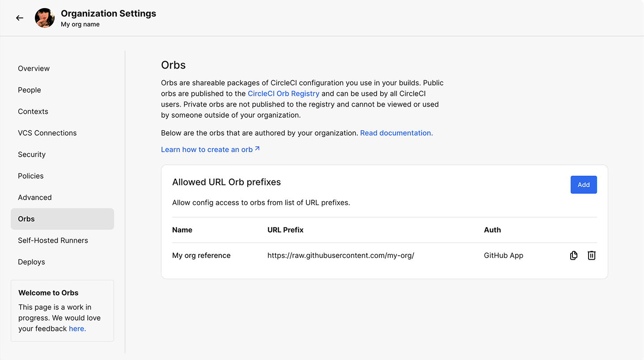Copy the My org reference URL prefix
The height and width of the screenshot is (360, 644).
(574, 256)
